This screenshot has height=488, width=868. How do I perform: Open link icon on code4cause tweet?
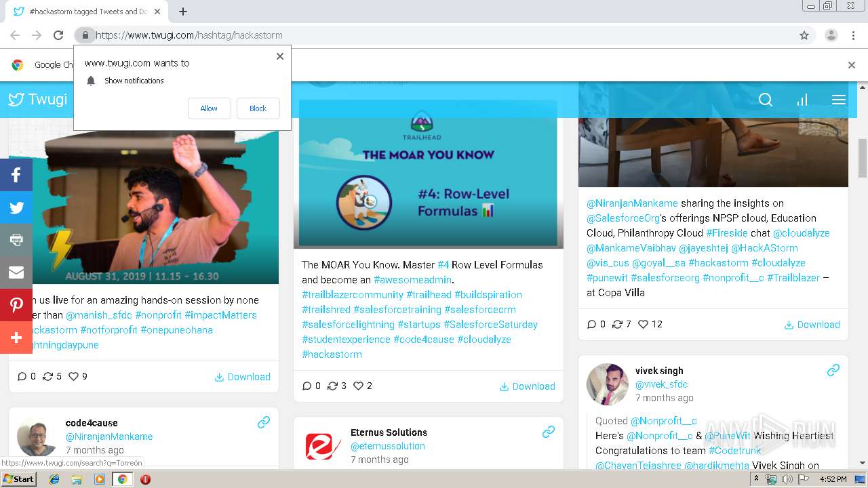(x=264, y=422)
